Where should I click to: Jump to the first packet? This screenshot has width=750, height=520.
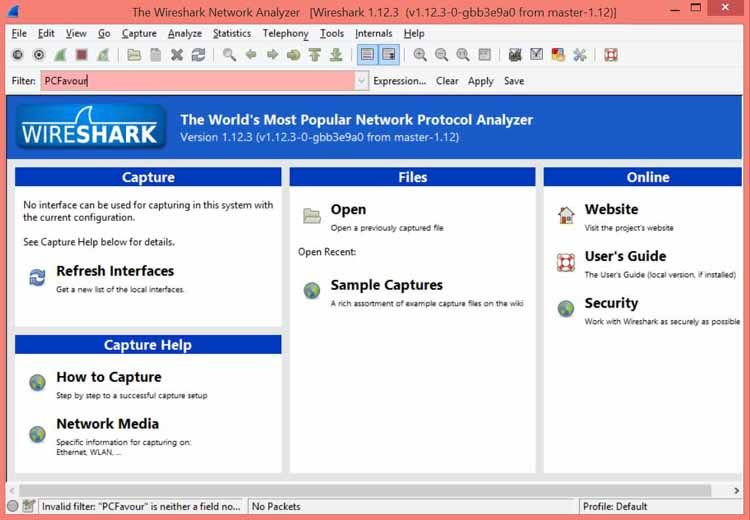(315, 55)
